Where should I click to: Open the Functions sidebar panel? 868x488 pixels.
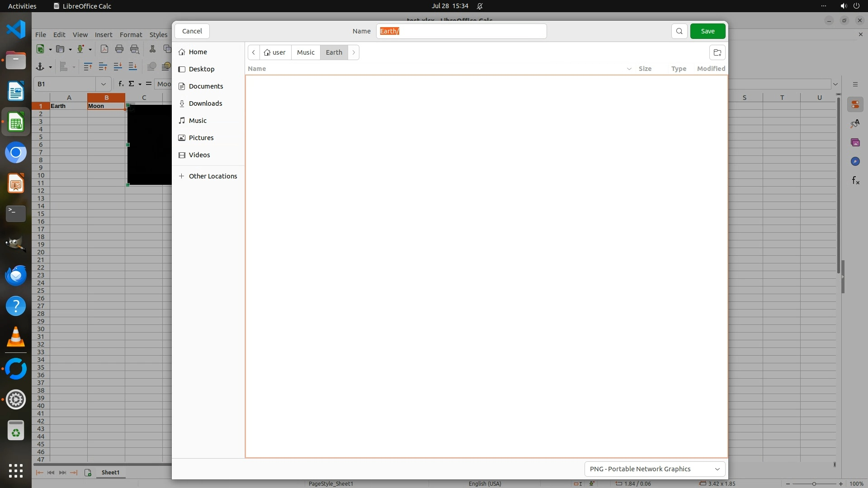tap(855, 181)
